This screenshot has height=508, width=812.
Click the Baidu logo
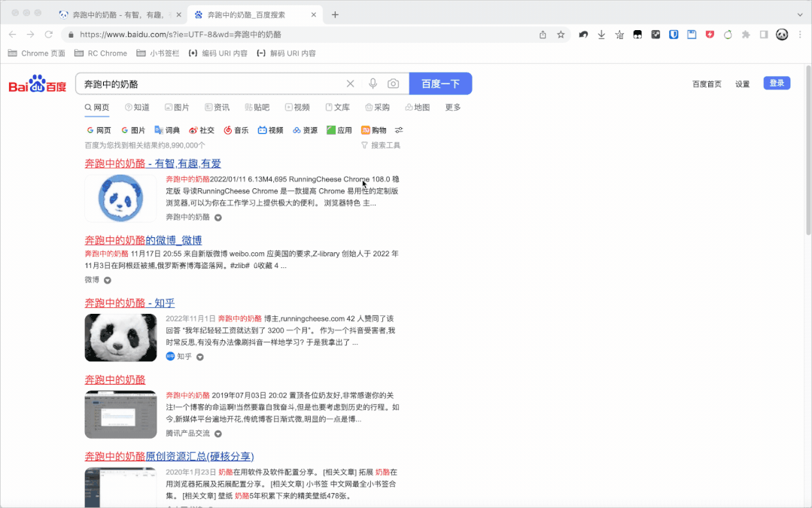click(38, 84)
